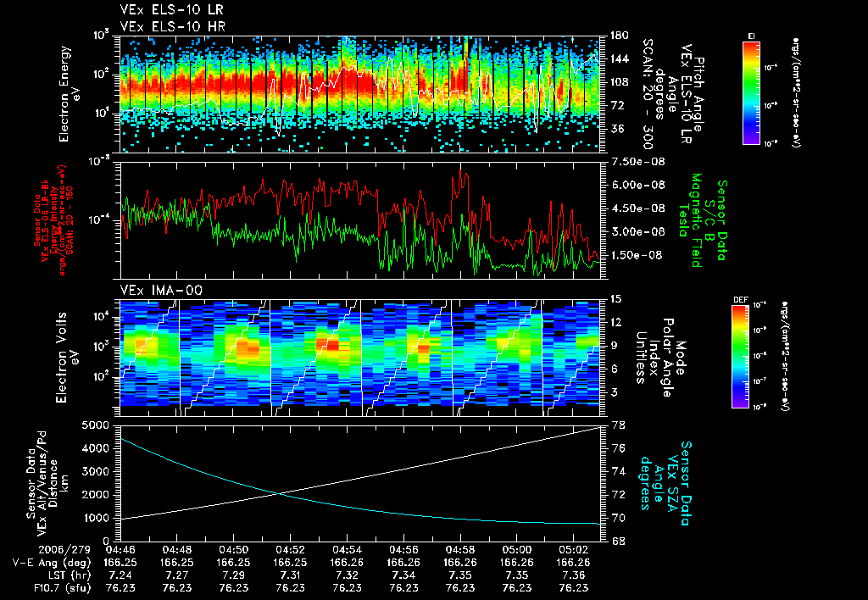Click the '04:56' time tick label

(x=403, y=550)
